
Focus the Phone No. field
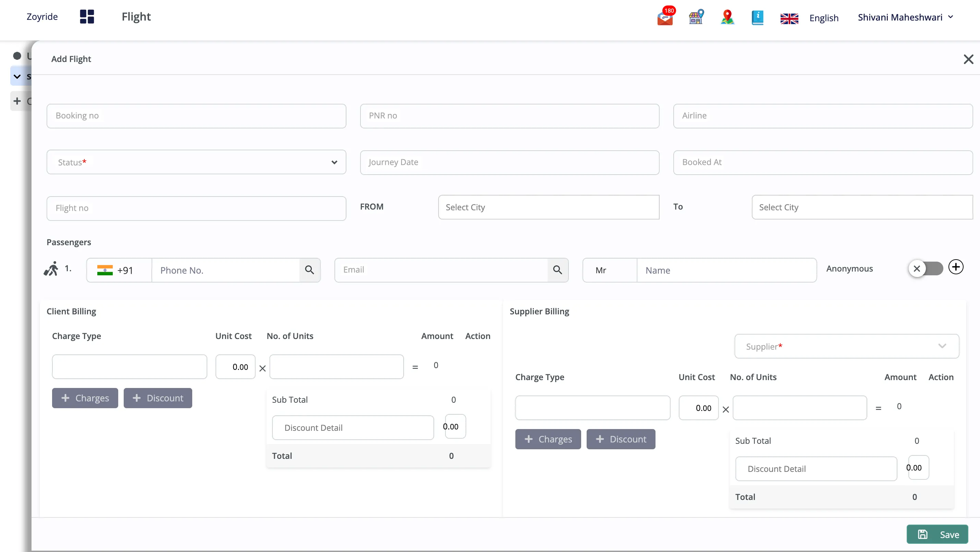[225, 270]
